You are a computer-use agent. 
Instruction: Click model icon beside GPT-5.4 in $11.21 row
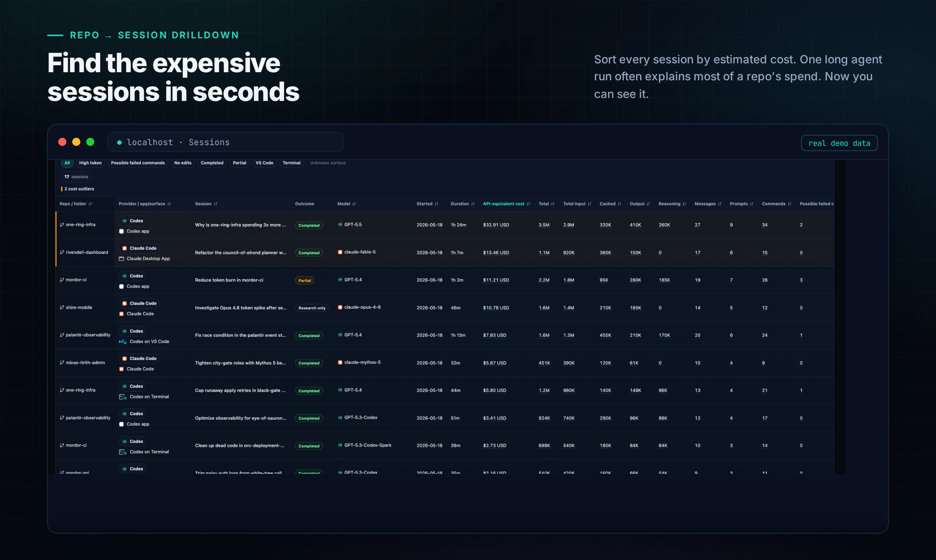pos(340,280)
